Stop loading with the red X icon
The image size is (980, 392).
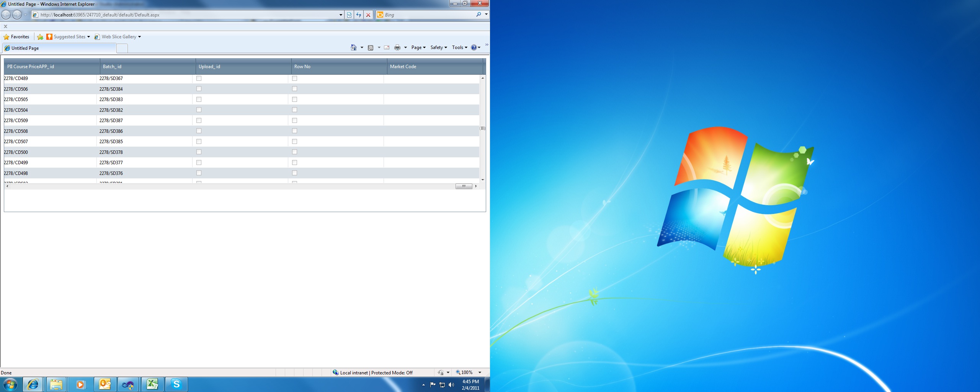click(x=368, y=15)
